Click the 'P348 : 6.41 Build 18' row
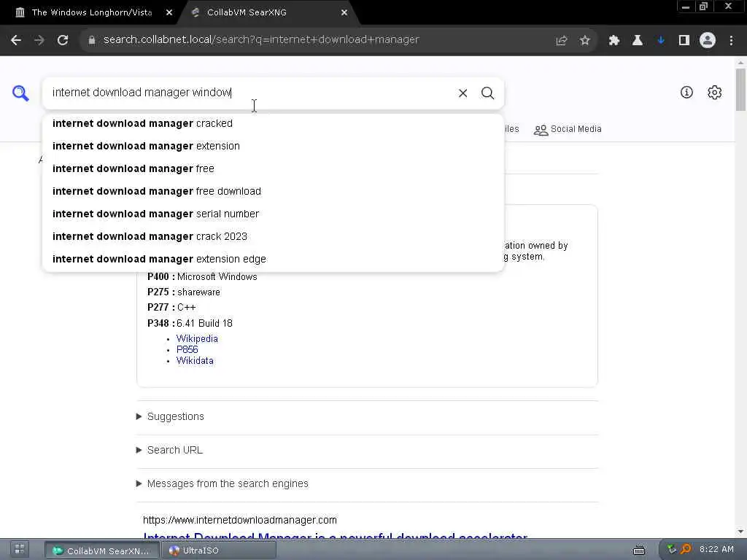This screenshot has height=560, width=747. tap(190, 323)
